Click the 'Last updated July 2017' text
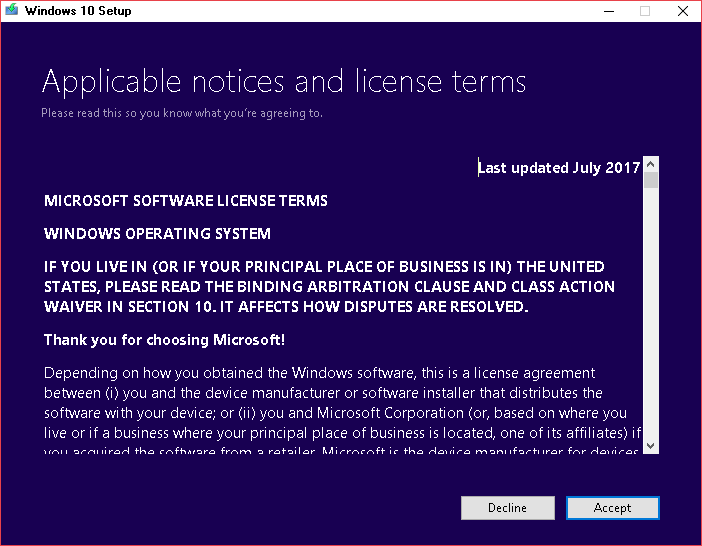 pyautogui.click(x=559, y=168)
